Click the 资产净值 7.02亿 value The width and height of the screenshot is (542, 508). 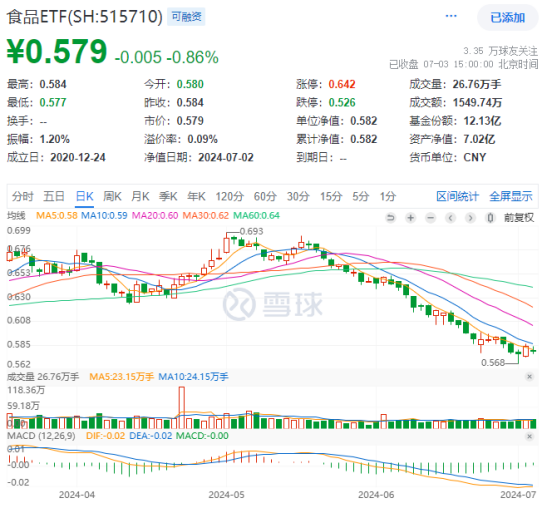click(479, 139)
